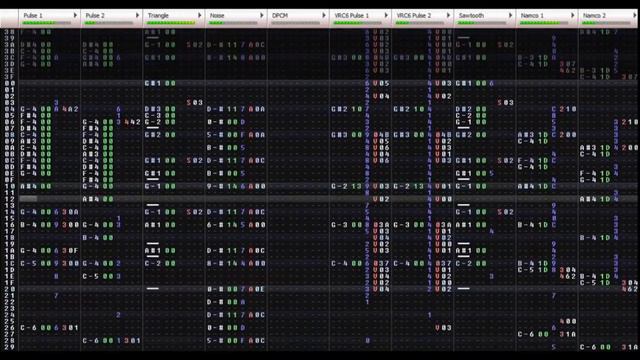The width and height of the screenshot is (640, 360).
Task: Select Sawtooth note C-2 on row 1C
Action: click(464, 263)
